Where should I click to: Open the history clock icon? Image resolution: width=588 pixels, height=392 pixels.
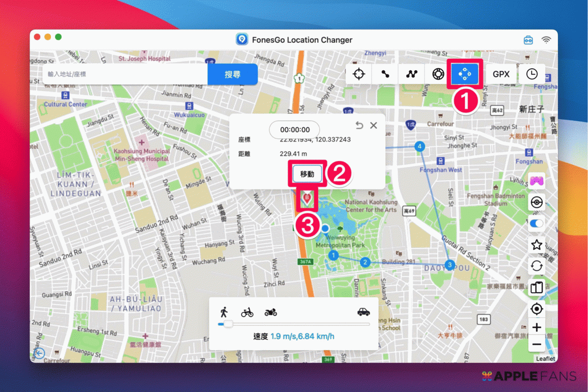pyautogui.click(x=531, y=74)
